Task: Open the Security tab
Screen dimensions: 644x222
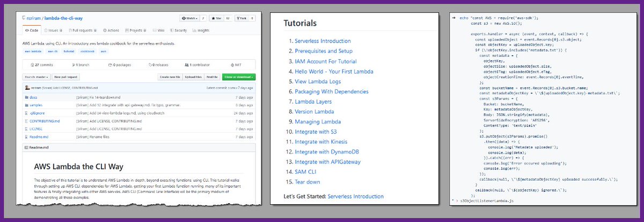Action: click(x=179, y=31)
